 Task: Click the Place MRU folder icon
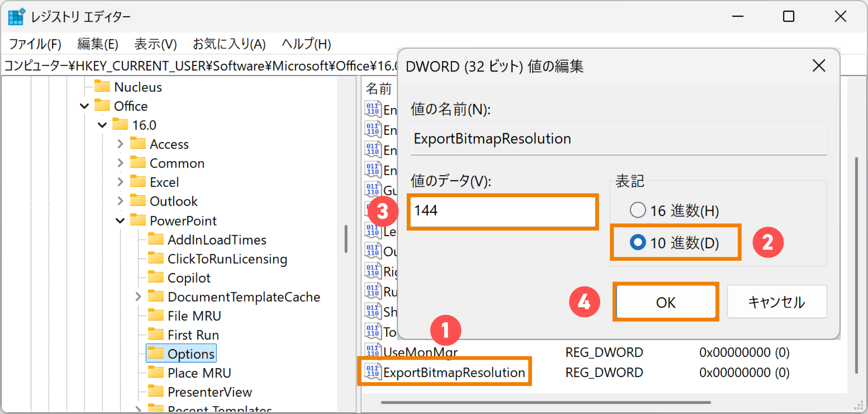[x=156, y=372]
